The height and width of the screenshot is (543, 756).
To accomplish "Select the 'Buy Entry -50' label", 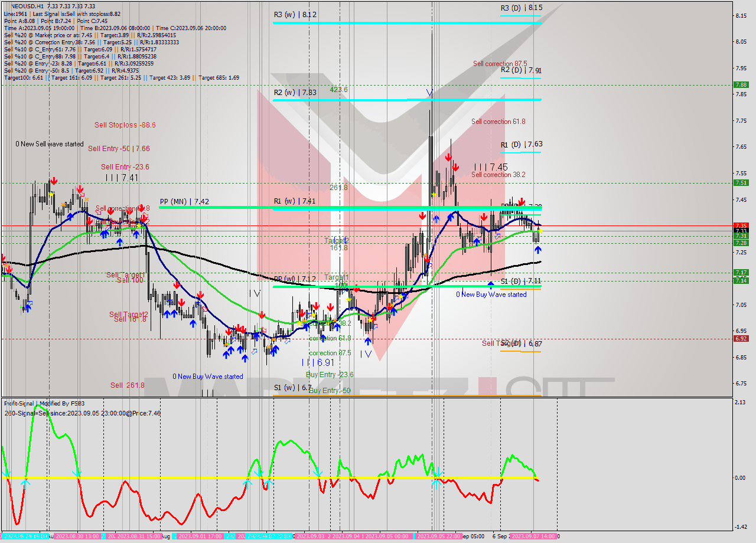I will point(329,390).
